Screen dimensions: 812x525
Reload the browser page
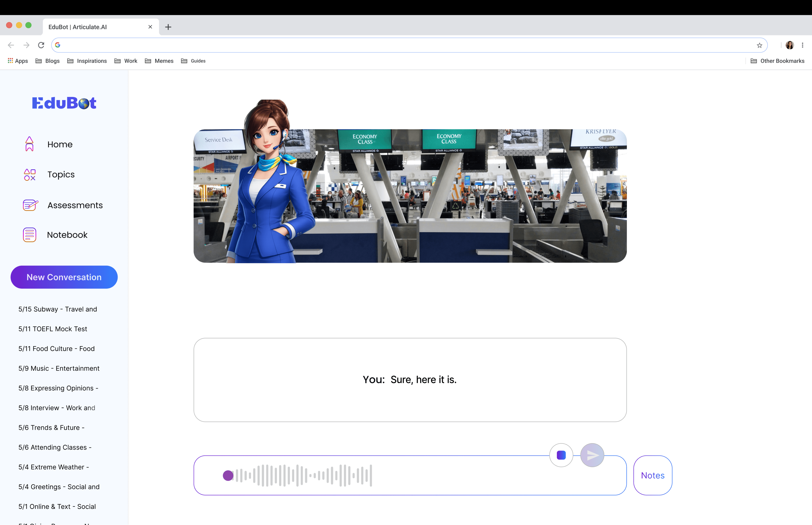pos(41,45)
